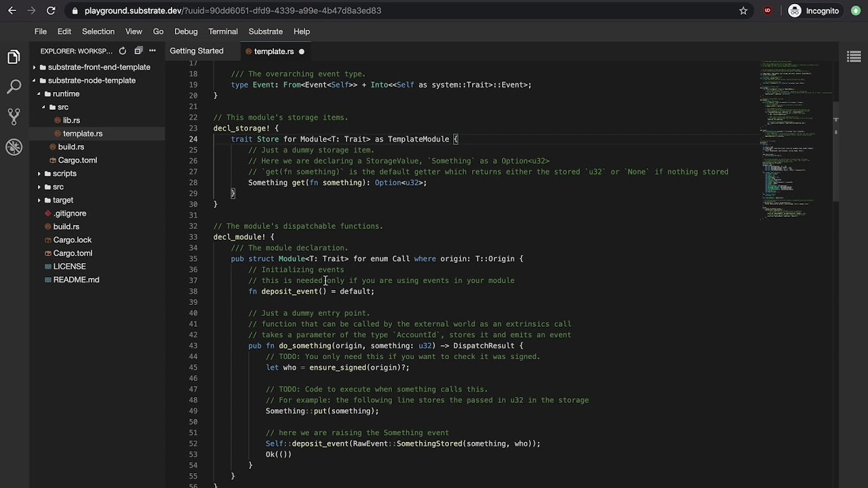The width and height of the screenshot is (868, 488).
Task: Open the Incognito profile button
Action: click(x=814, y=11)
